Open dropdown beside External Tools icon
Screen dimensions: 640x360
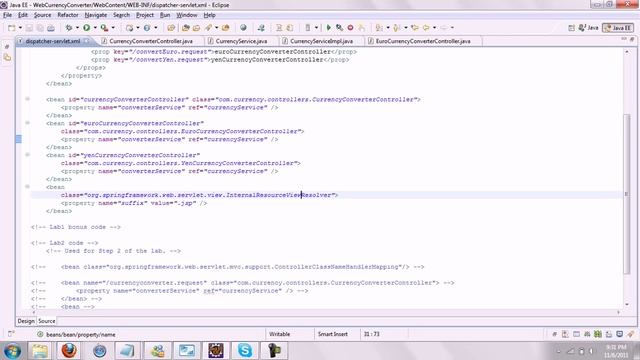click(x=113, y=28)
